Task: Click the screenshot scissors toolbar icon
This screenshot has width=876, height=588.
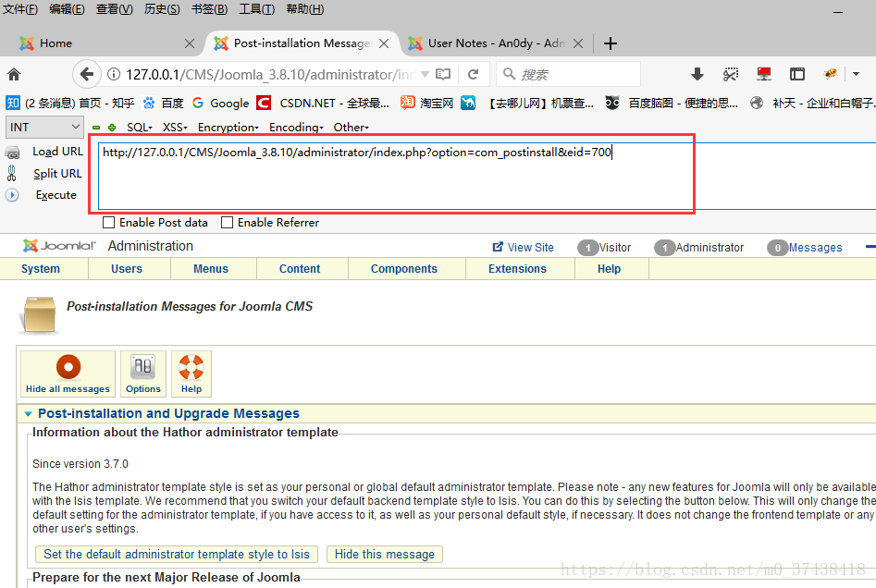Action: pyautogui.click(x=730, y=74)
